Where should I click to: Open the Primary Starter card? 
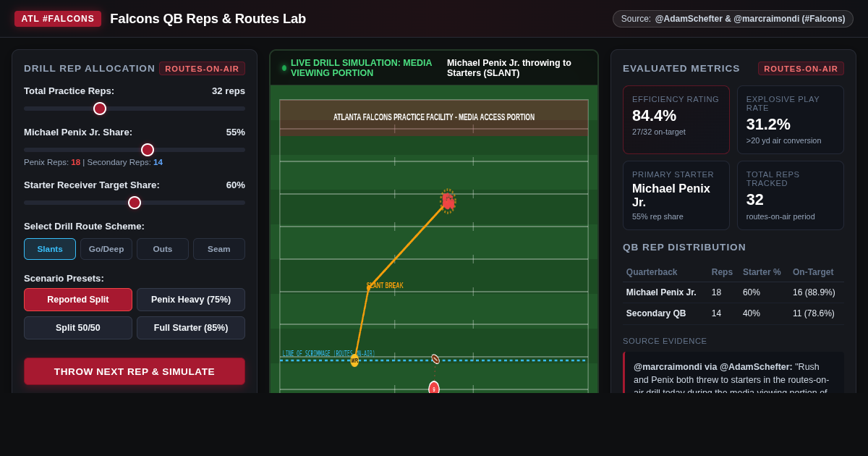[x=676, y=195]
